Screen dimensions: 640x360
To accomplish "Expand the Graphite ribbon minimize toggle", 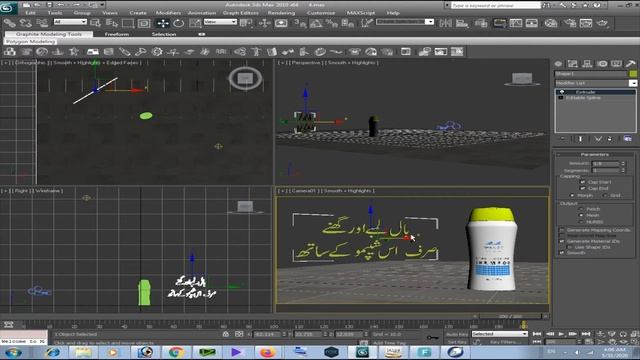I will pyautogui.click(x=202, y=34).
